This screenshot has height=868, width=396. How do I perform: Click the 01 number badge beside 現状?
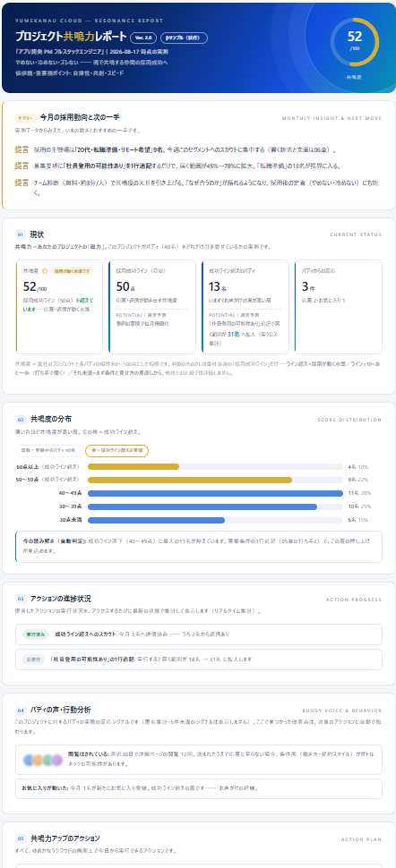click(x=21, y=234)
